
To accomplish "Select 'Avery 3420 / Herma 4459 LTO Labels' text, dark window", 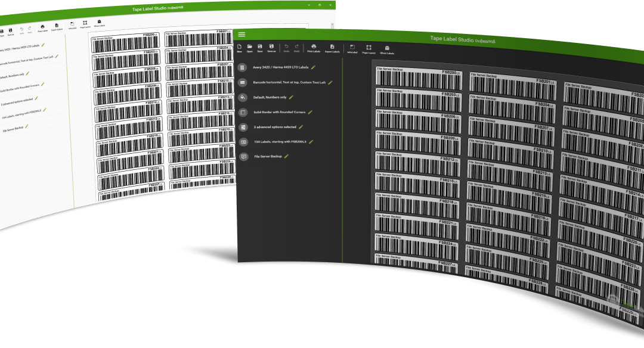I will point(280,67).
